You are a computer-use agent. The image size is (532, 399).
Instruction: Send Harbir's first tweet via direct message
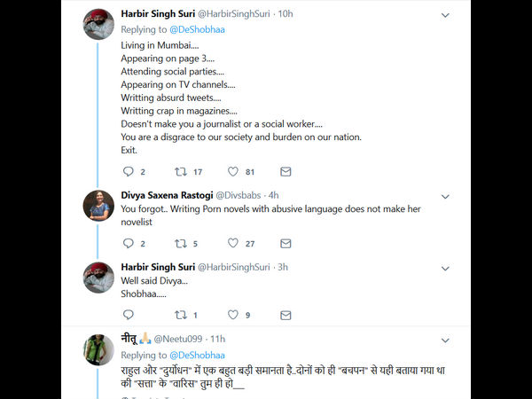[286, 171]
